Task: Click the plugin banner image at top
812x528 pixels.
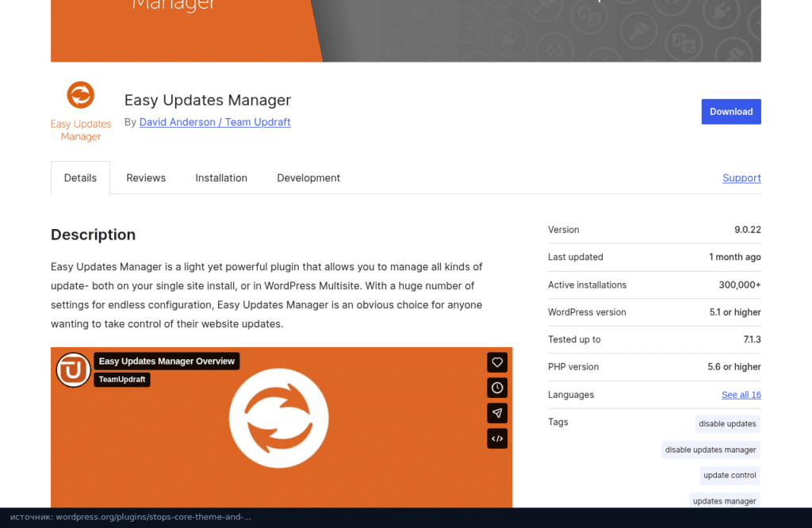Action: coord(406,31)
